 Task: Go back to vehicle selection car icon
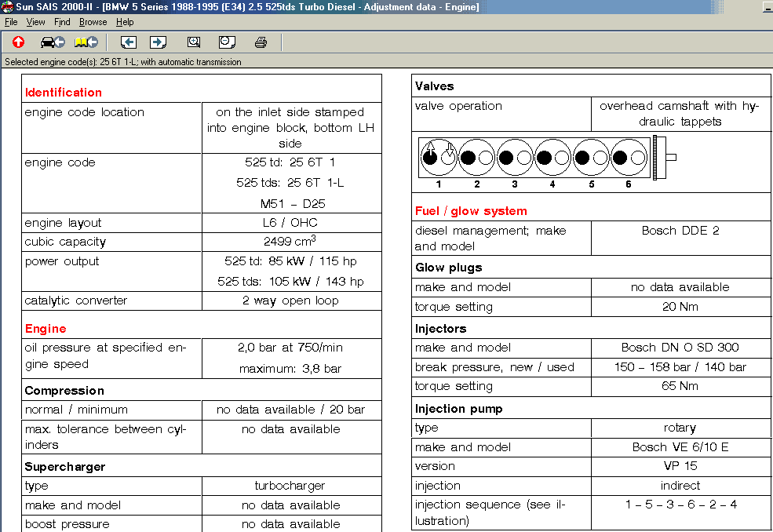pyautogui.click(x=53, y=42)
